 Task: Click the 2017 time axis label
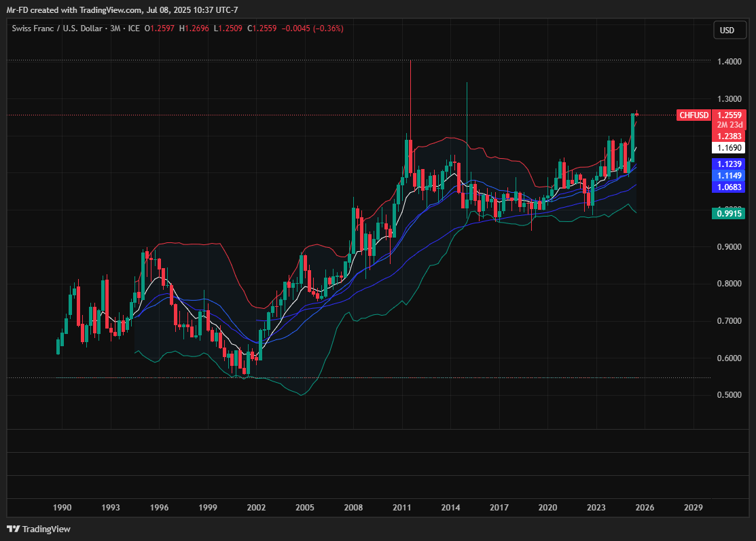pos(499,507)
